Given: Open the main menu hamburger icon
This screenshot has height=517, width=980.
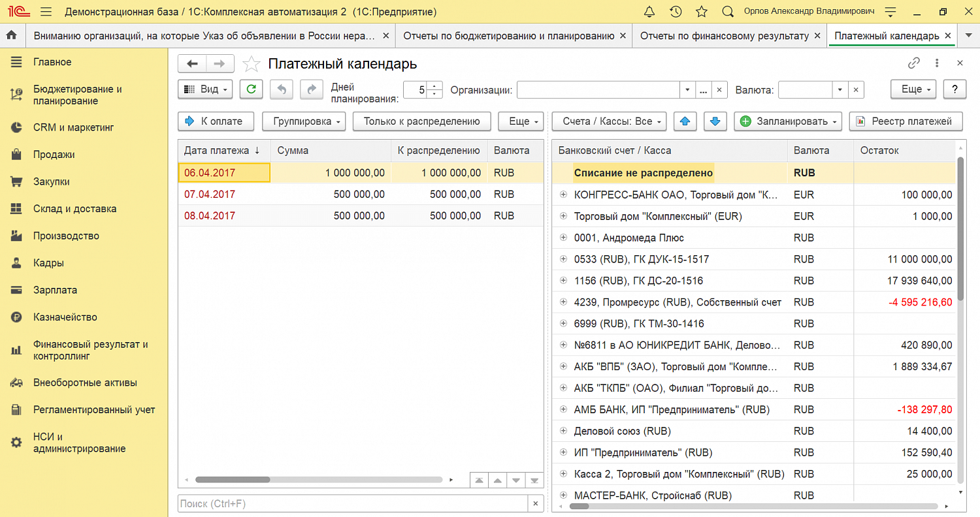Looking at the screenshot, I should tap(46, 12).
